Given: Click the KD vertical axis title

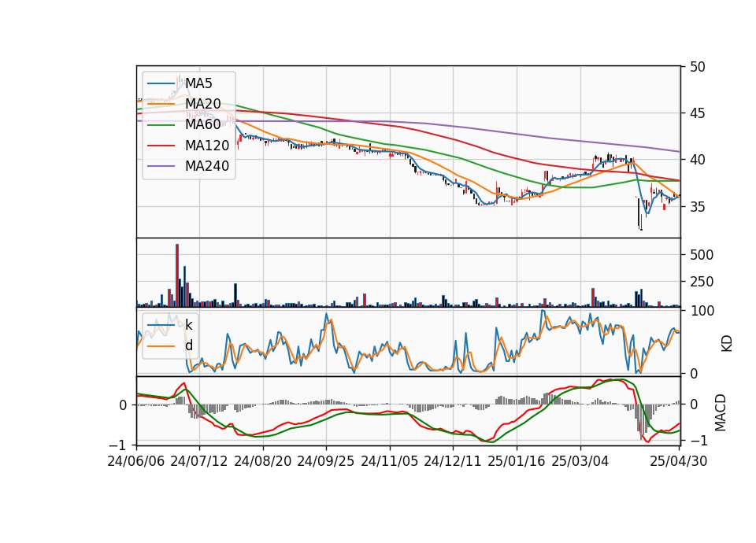Looking at the screenshot, I should pyautogui.click(x=727, y=343).
